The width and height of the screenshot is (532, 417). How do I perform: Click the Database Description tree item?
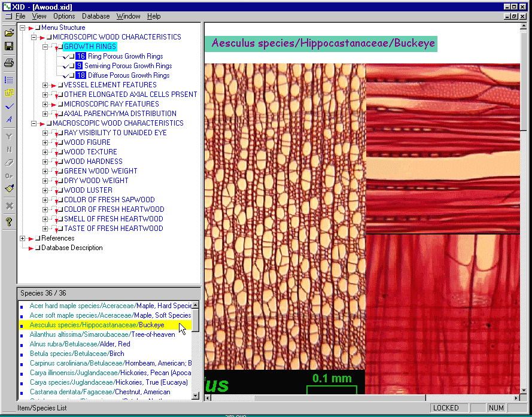pos(72,248)
